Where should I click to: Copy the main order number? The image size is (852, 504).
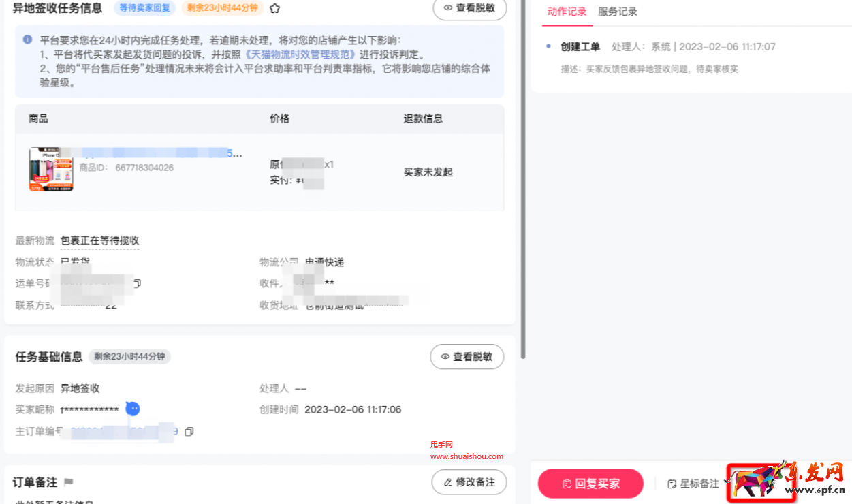(x=189, y=432)
